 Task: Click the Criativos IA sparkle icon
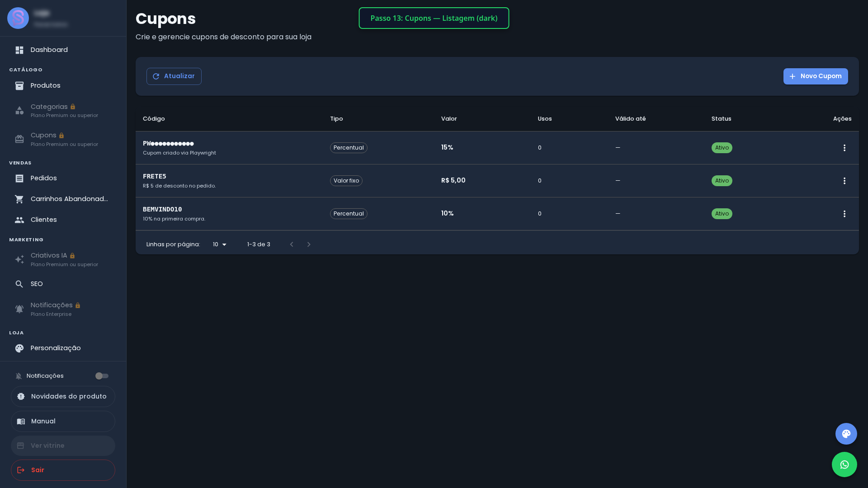tap(19, 260)
